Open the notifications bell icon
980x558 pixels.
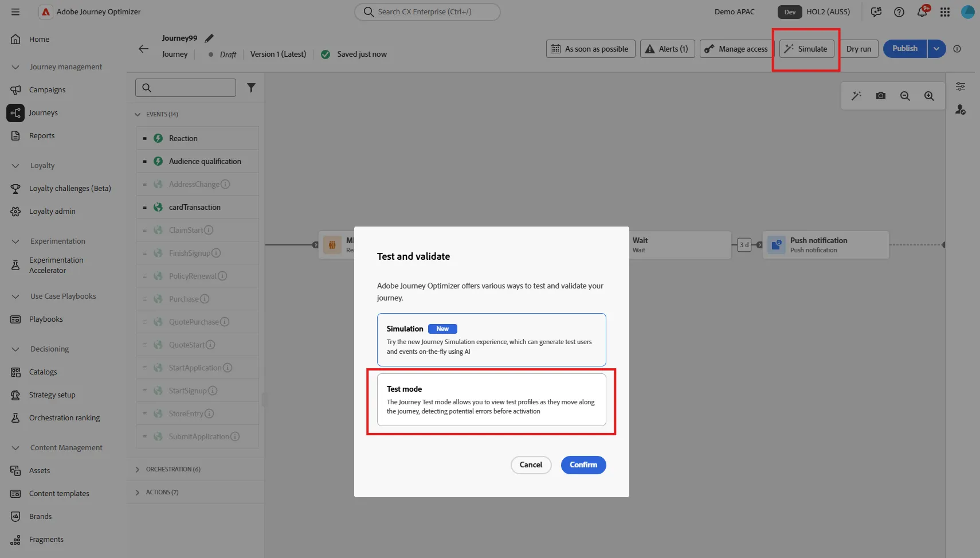(922, 11)
